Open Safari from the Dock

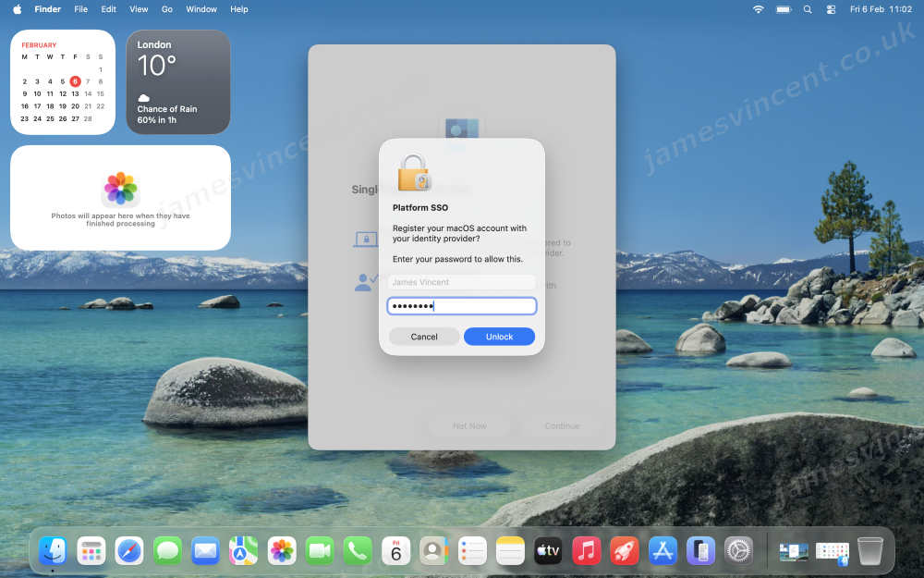pos(129,551)
